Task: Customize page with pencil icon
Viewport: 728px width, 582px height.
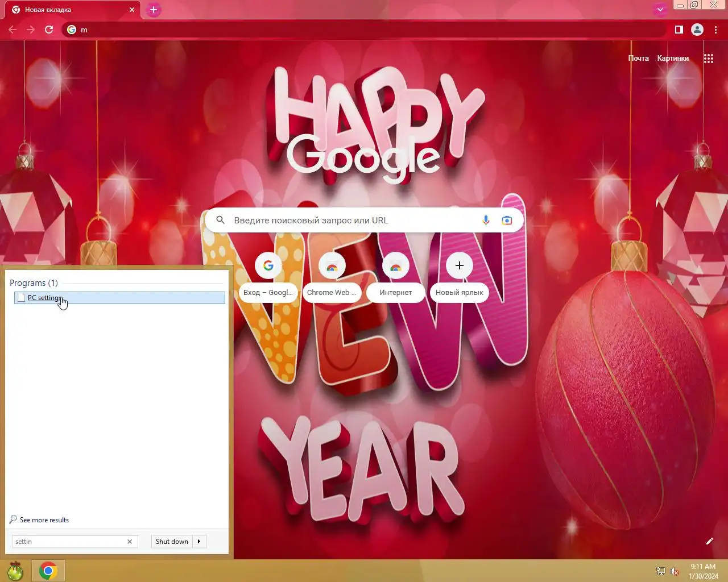Action: (709, 541)
